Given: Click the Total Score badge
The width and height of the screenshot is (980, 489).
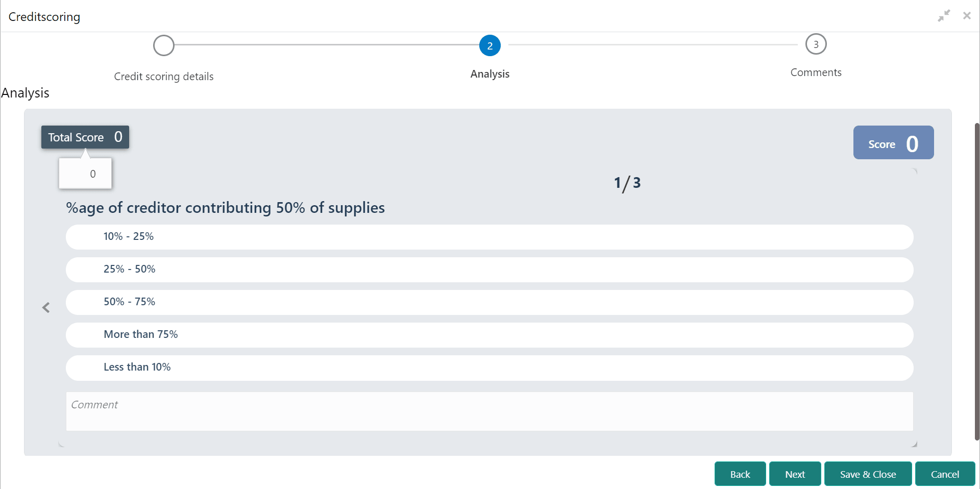Looking at the screenshot, I should (85, 137).
